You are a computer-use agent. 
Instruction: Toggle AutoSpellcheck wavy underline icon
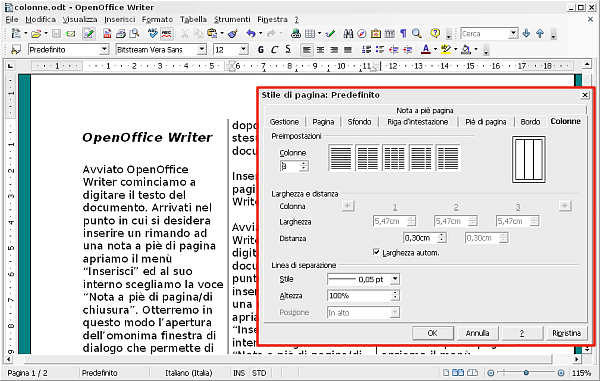point(166,34)
